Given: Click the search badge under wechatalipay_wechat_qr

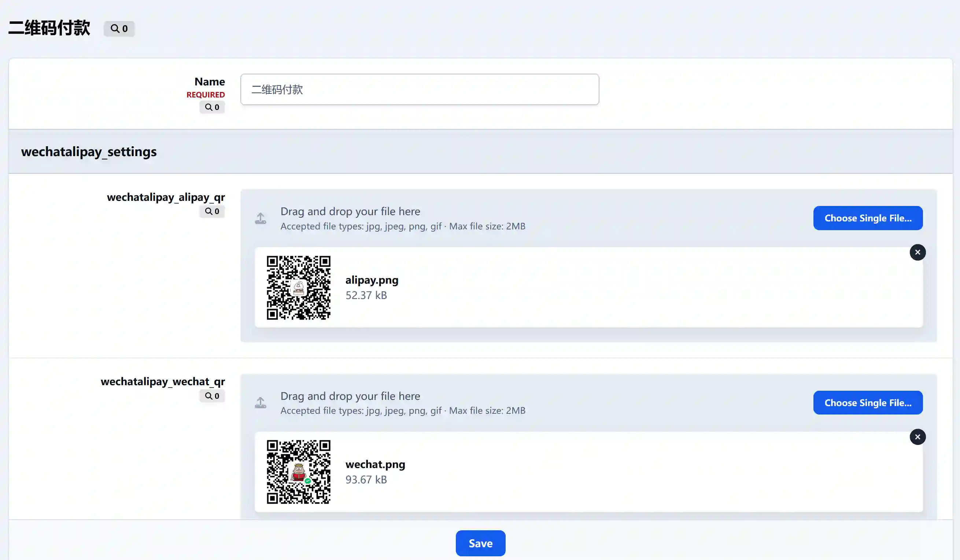Looking at the screenshot, I should coord(212,396).
